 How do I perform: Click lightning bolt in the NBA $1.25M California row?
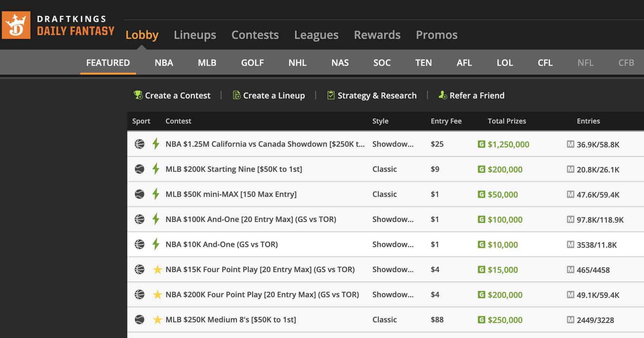coord(156,144)
